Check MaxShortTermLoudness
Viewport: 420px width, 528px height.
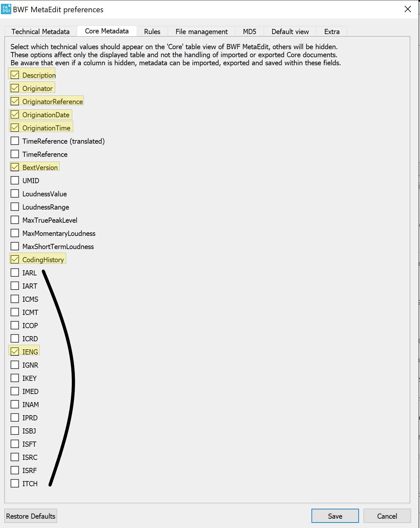[x=15, y=246]
